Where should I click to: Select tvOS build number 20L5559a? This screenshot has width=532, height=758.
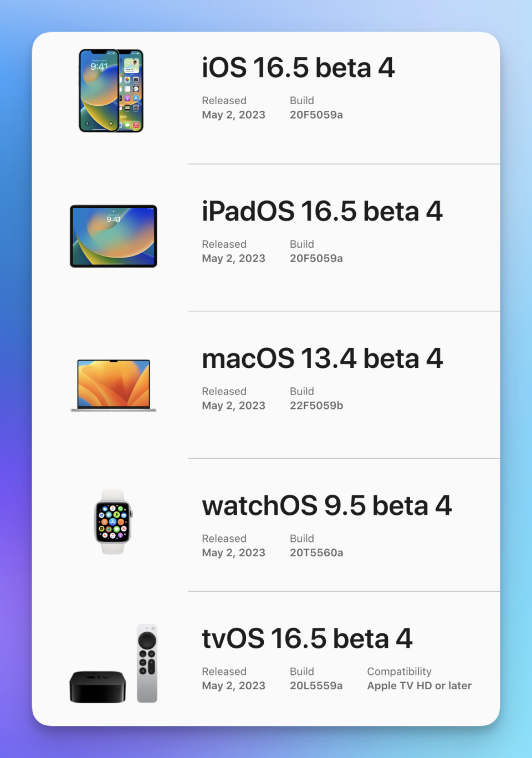[316, 685]
